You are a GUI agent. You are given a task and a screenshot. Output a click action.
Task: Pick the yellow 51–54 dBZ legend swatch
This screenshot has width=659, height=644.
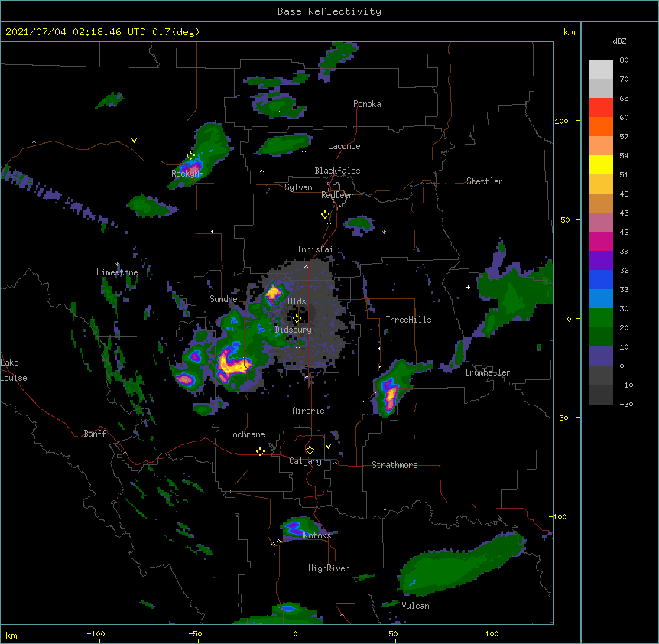tap(601, 164)
